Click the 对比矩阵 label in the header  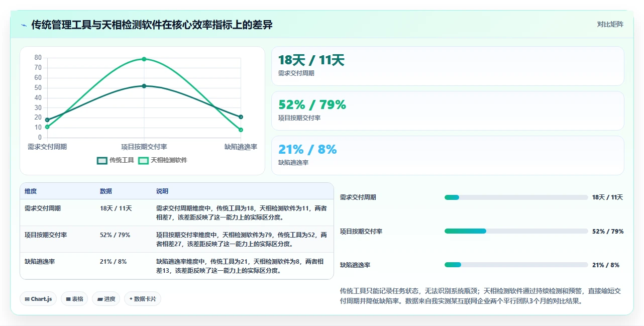coord(610,24)
